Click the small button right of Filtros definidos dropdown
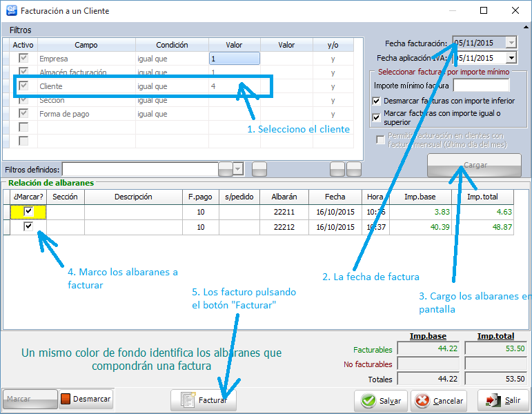This screenshot has width=532, height=414. pyautogui.click(x=259, y=169)
